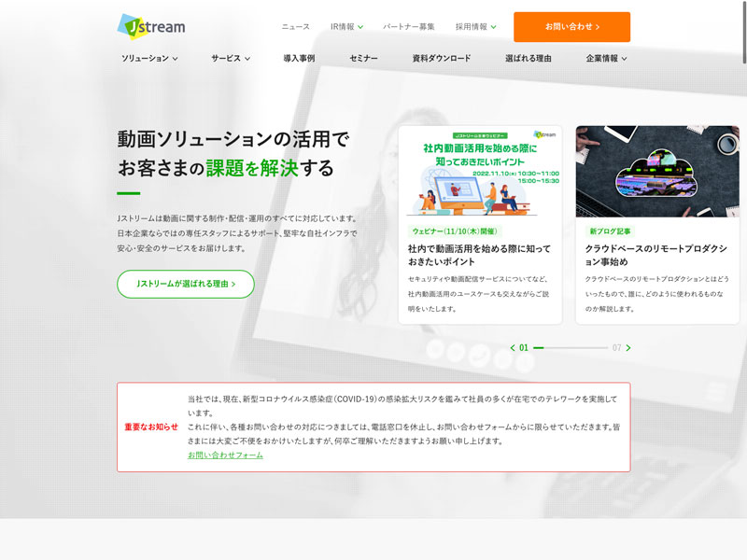Go to previous carousel slide arrow
Viewport: 747px width, 560px height.
[x=513, y=348]
